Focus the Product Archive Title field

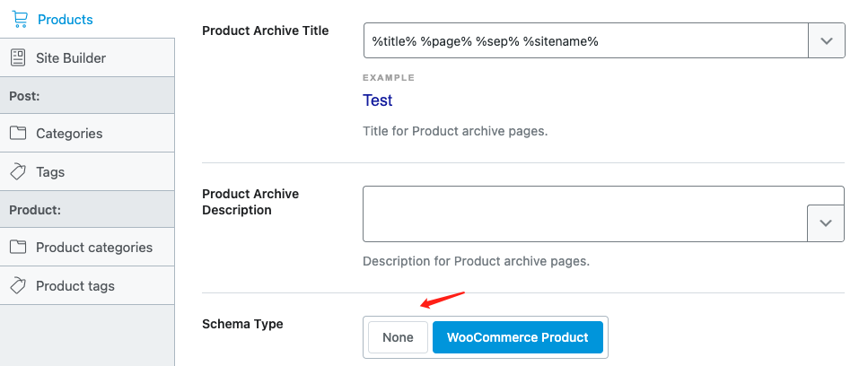pyautogui.click(x=585, y=40)
